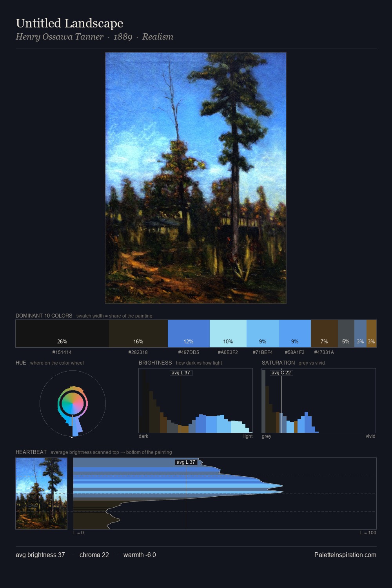The height and width of the screenshot is (588, 392).
Task: Choose the 9% blue #58A1F3 swatch
Action: 295,334
